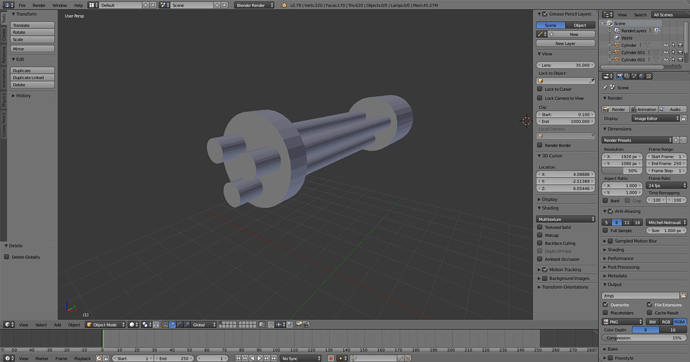Toggle the 3D manipulator widget icon
The height and width of the screenshot is (362, 690).
pyautogui.click(x=165, y=325)
